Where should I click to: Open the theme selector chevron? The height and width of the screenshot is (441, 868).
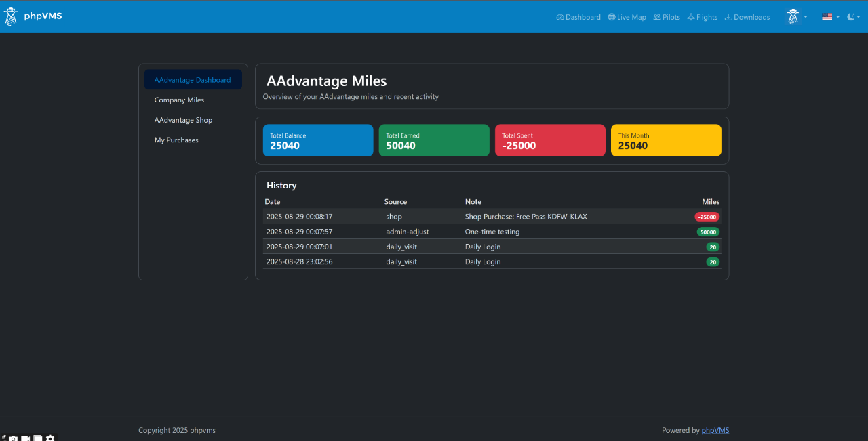click(857, 17)
